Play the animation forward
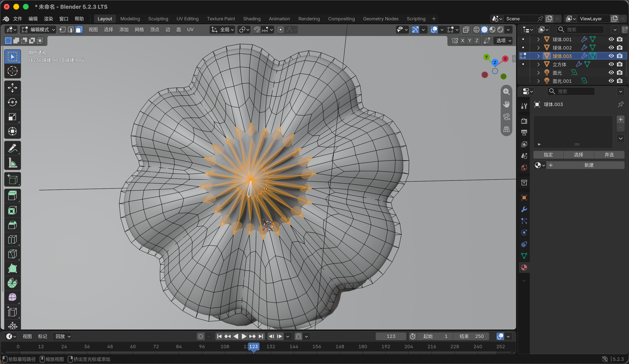 point(244,336)
